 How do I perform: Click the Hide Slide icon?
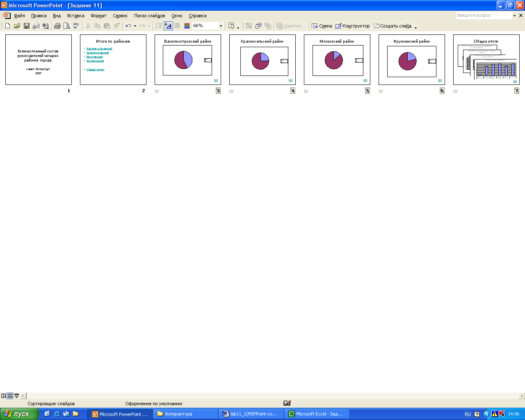coord(249,26)
